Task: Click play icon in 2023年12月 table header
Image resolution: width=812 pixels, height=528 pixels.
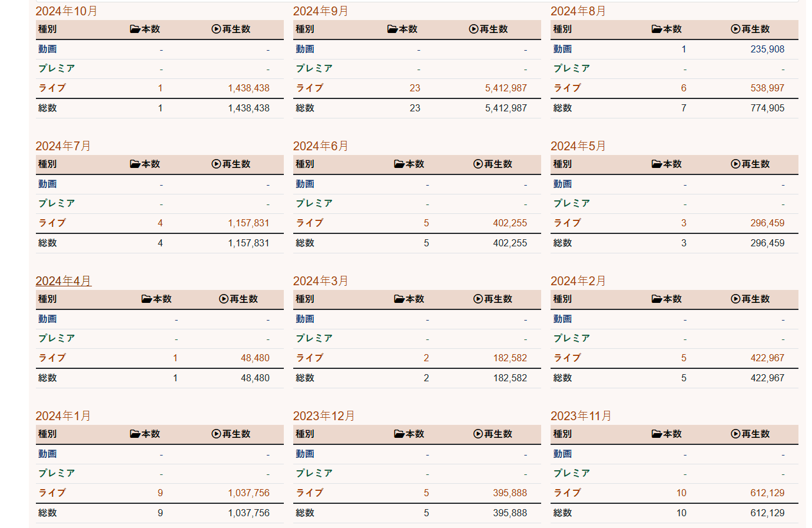Action: [478, 434]
